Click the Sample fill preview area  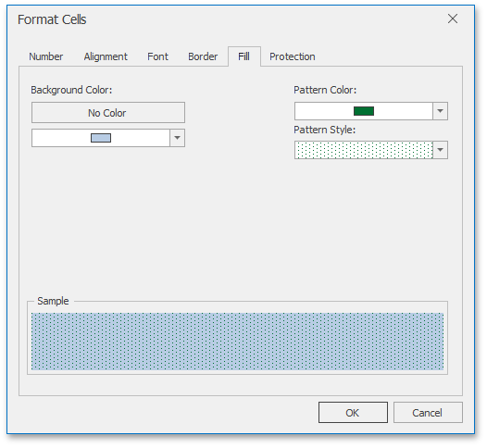click(238, 342)
